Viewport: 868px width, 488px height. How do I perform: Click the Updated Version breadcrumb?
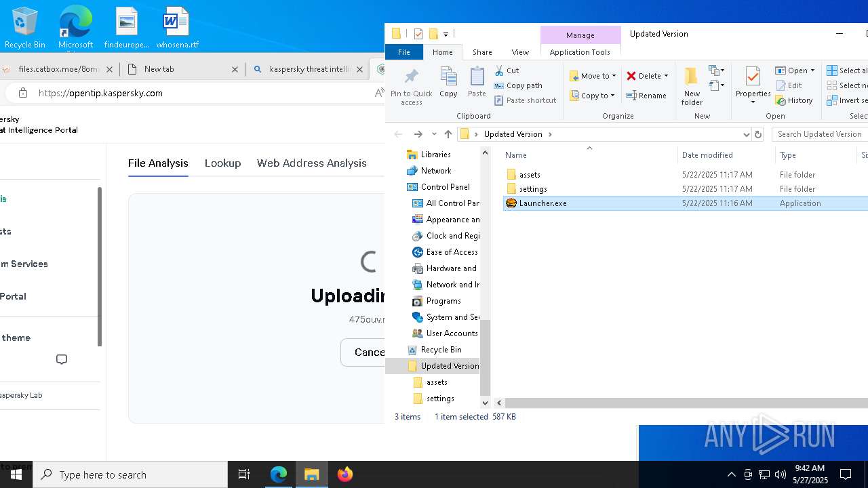(x=513, y=134)
